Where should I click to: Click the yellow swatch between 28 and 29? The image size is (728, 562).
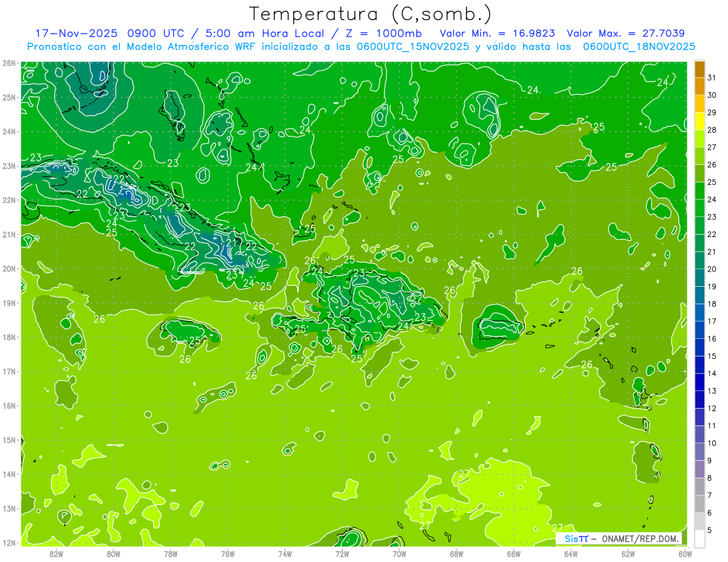click(x=699, y=121)
